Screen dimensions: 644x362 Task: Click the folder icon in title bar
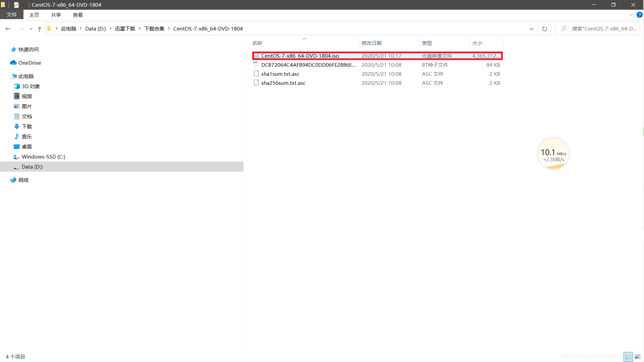(x=3, y=5)
